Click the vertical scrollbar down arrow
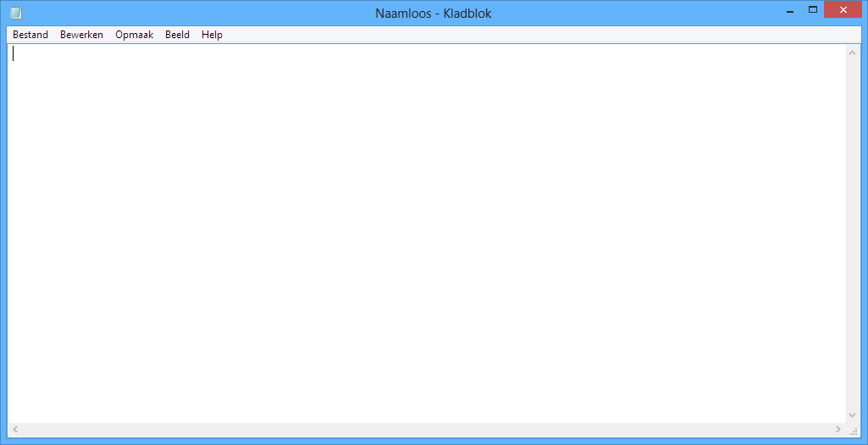The height and width of the screenshot is (445, 868). [x=853, y=415]
